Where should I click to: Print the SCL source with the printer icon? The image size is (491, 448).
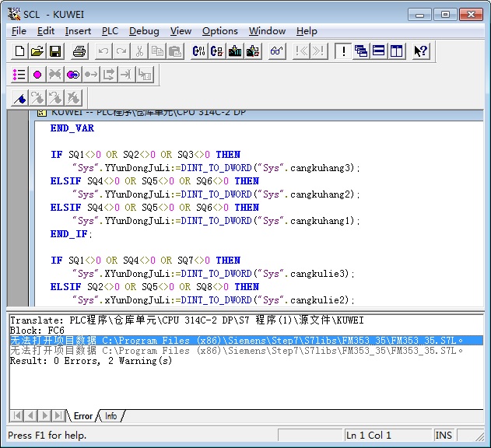[x=79, y=51]
